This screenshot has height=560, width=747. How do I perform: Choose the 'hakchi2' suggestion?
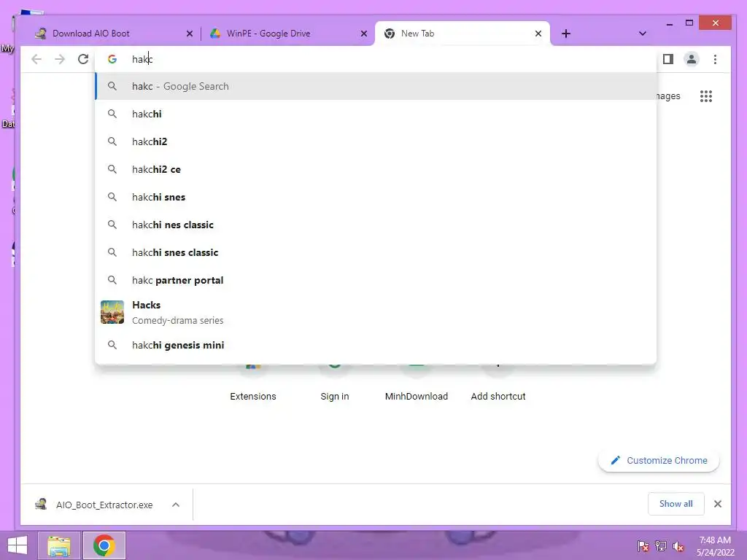click(x=376, y=141)
